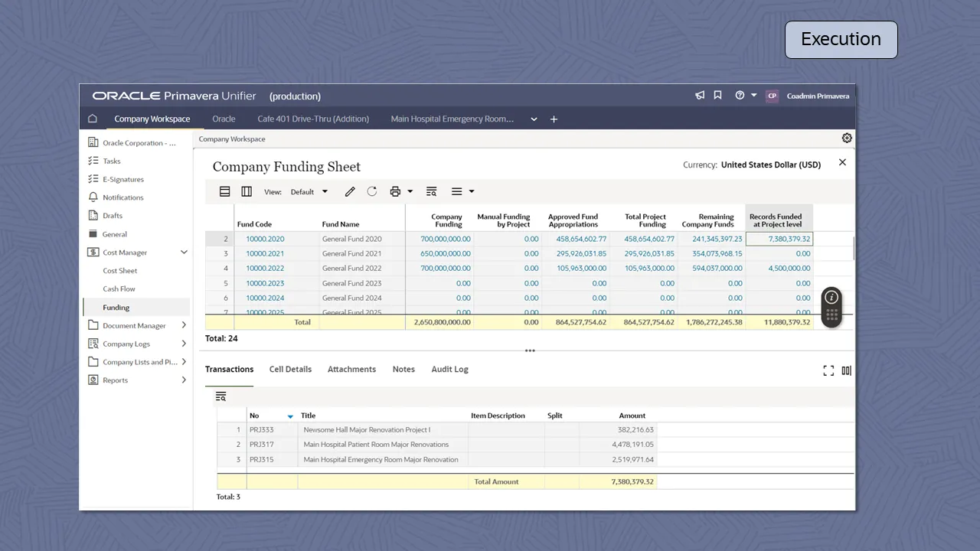Open the settings gear icon
This screenshot has height=551, width=980.
click(846, 139)
